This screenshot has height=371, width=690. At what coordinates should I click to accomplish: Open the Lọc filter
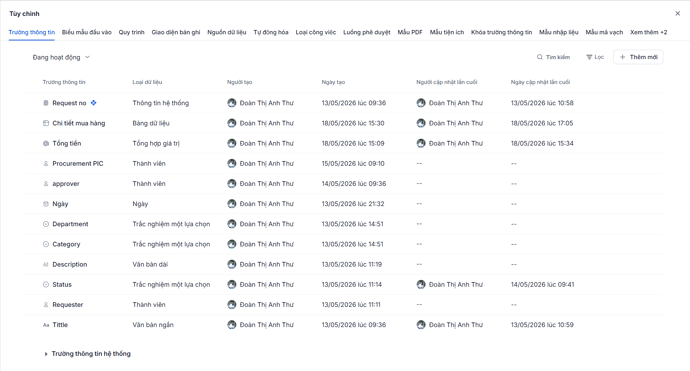(x=595, y=57)
